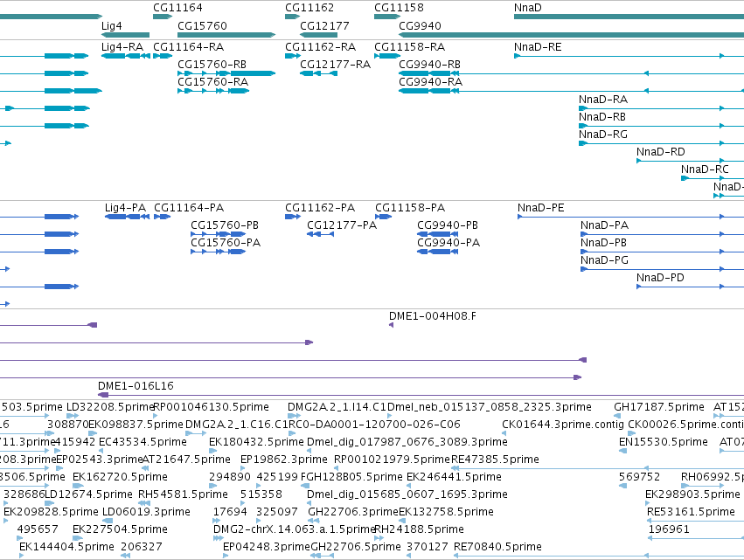Image resolution: width=744 pixels, height=560 pixels.
Task: Click the NnaD gene label
Action: [528, 8]
